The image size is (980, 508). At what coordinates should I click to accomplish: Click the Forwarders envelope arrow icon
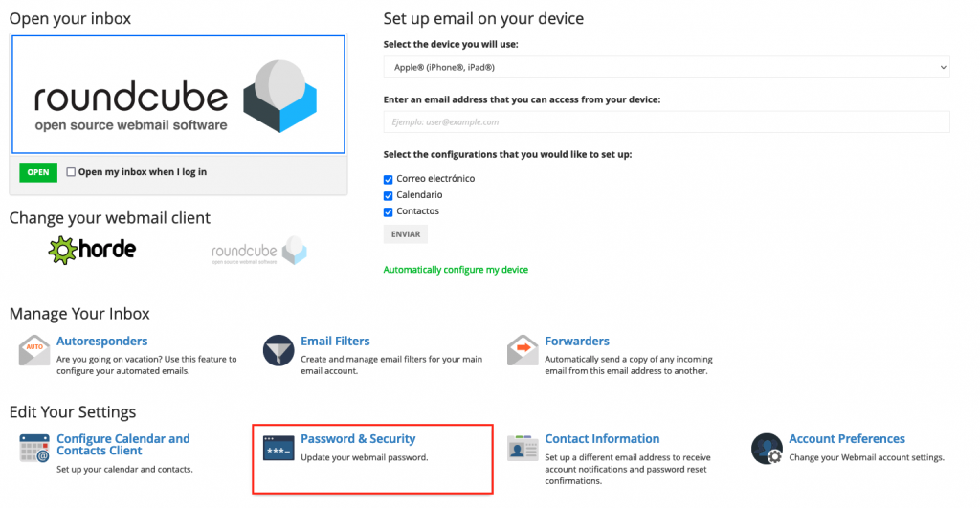click(523, 350)
